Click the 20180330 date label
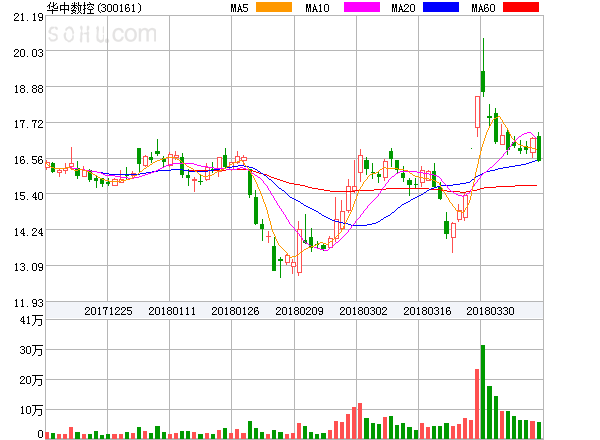This screenshot has height=440, width=600. coord(490,311)
